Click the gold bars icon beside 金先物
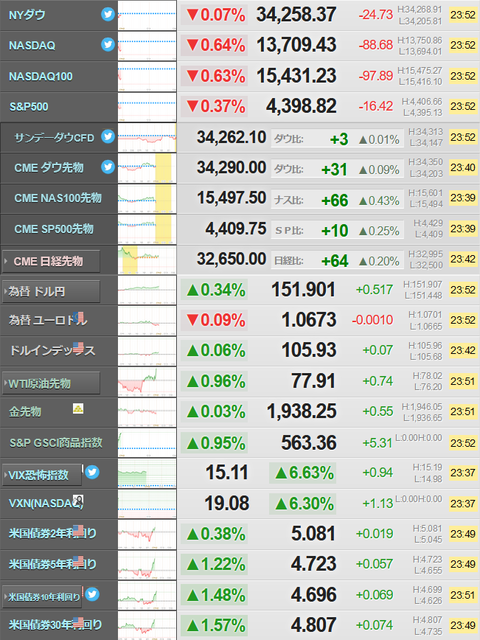Image resolution: width=480 pixels, height=640 pixels. (78, 409)
